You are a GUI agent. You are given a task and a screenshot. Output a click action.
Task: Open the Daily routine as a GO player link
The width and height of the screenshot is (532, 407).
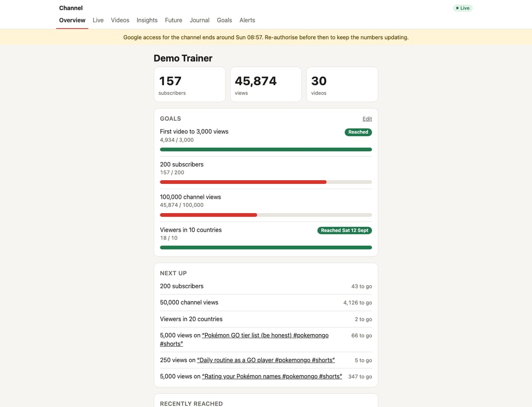click(x=266, y=360)
